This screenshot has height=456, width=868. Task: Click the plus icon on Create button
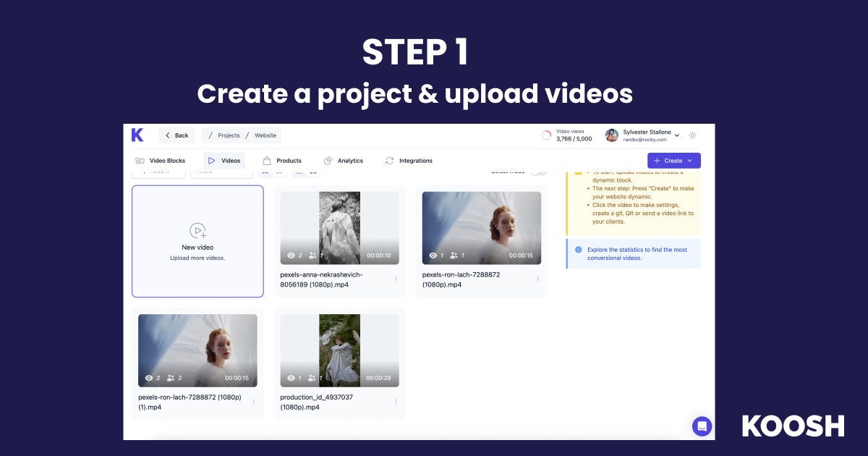pyautogui.click(x=657, y=161)
